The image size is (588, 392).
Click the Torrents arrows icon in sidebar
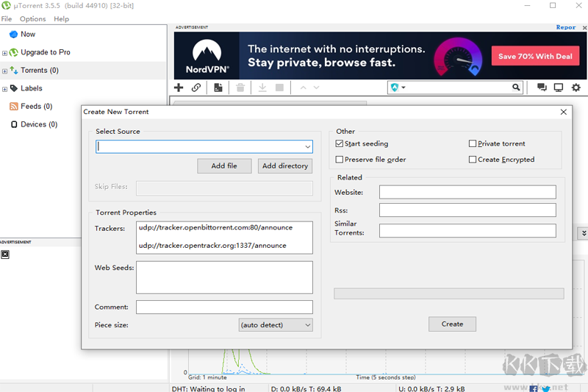pyautogui.click(x=13, y=70)
